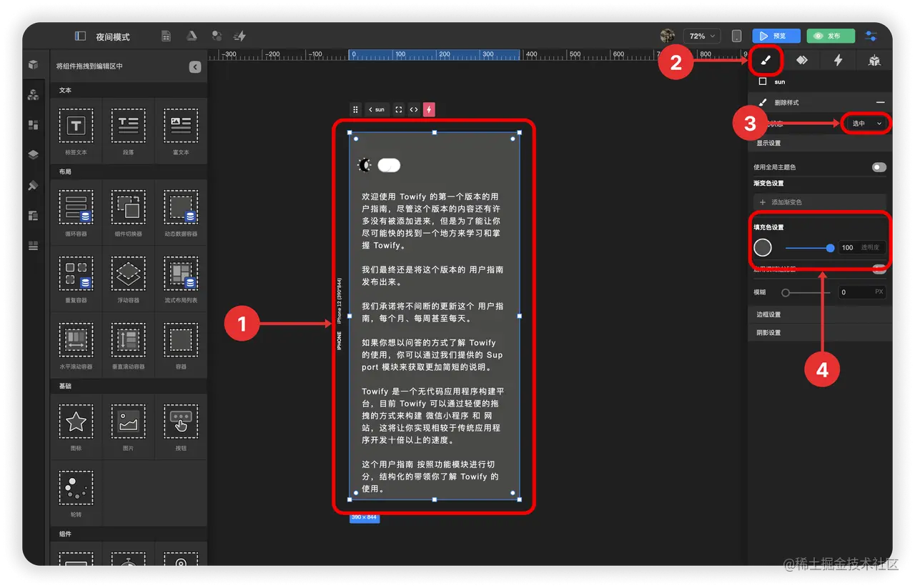This screenshot has height=588, width=915.
Task: Select the 图片 component
Action: (x=129, y=426)
